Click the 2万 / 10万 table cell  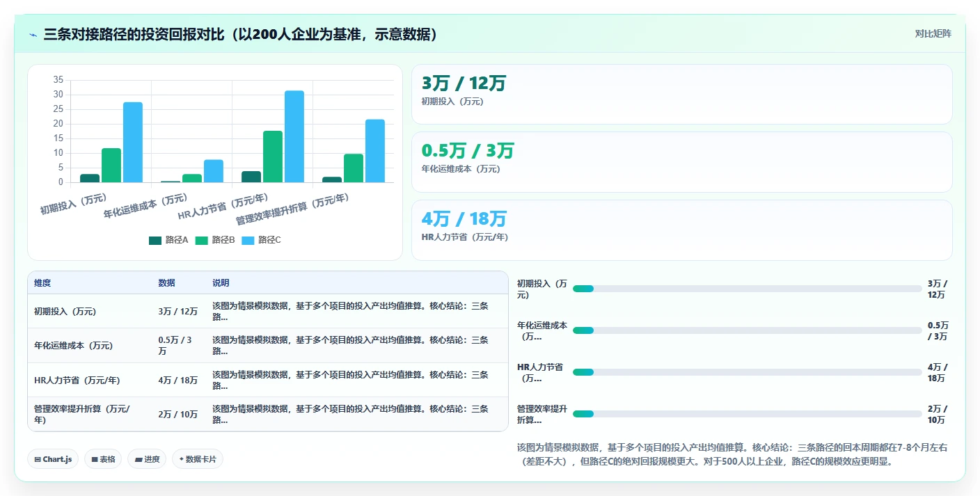[180, 414]
